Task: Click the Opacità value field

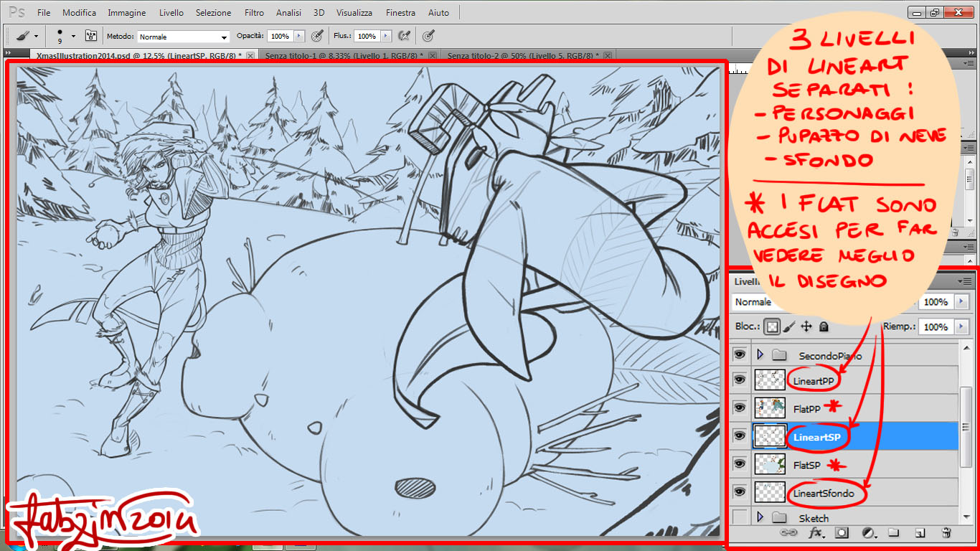Action: [281, 36]
